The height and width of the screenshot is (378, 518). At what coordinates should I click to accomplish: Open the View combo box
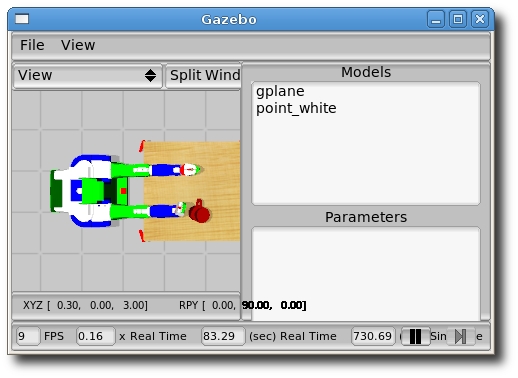pos(88,76)
